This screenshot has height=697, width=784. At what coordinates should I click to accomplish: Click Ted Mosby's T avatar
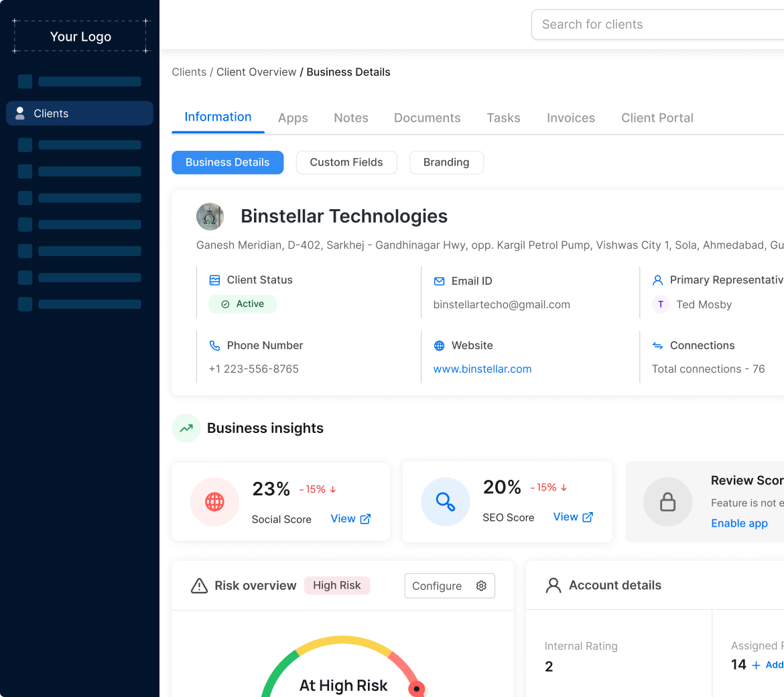coord(661,304)
